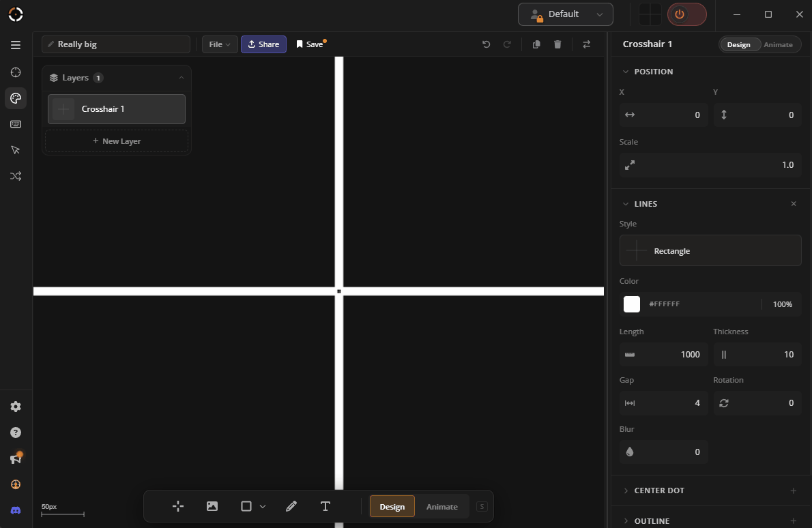Image resolution: width=812 pixels, height=528 pixels.
Task: Collapse the Layers panel
Action: pos(182,78)
